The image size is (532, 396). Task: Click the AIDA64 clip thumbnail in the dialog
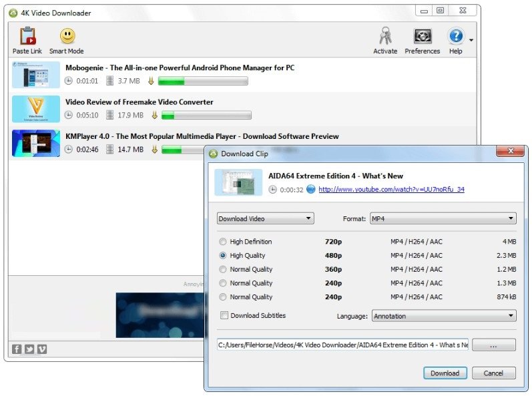point(238,182)
